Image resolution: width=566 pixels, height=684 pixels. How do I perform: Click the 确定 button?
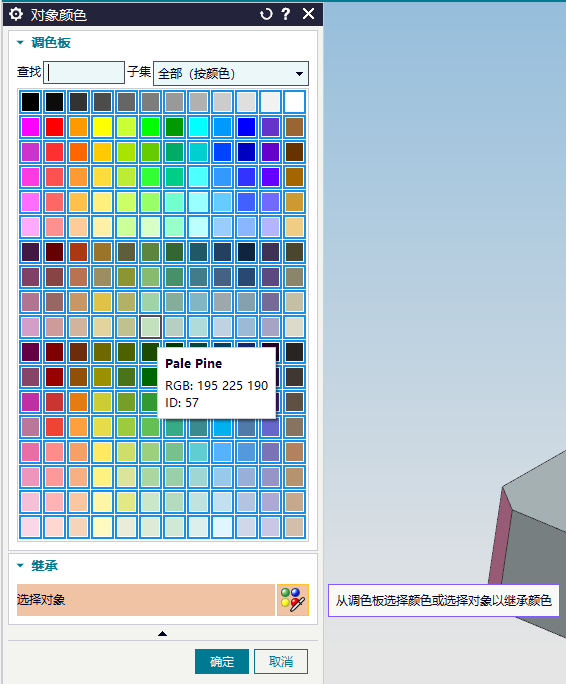(x=222, y=661)
